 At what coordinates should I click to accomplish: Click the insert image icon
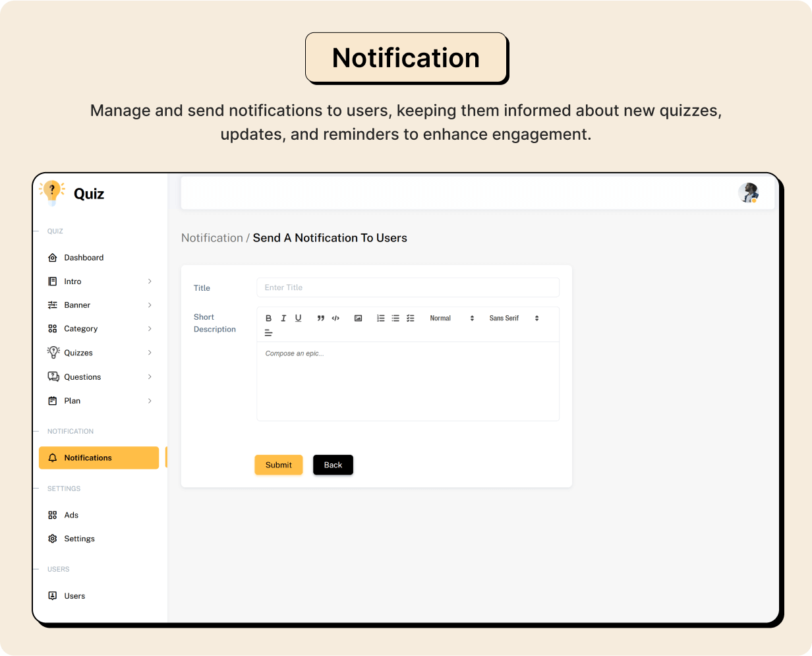(x=358, y=318)
